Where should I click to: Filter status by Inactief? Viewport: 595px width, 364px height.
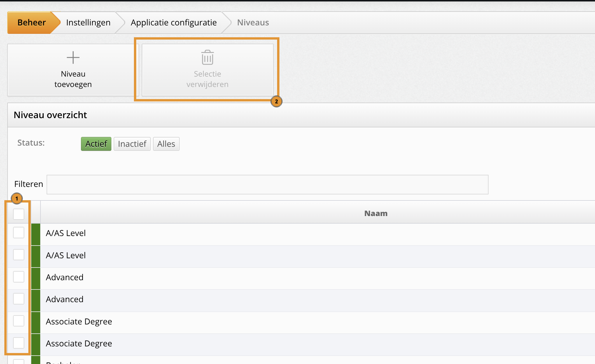coord(132,144)
